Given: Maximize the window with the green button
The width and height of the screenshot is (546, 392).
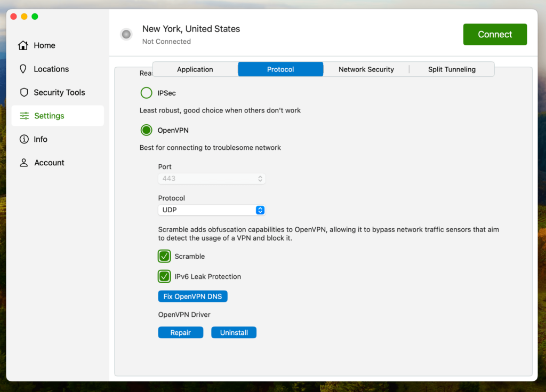Looking at the screenshot, I should (x=35, y=17).
